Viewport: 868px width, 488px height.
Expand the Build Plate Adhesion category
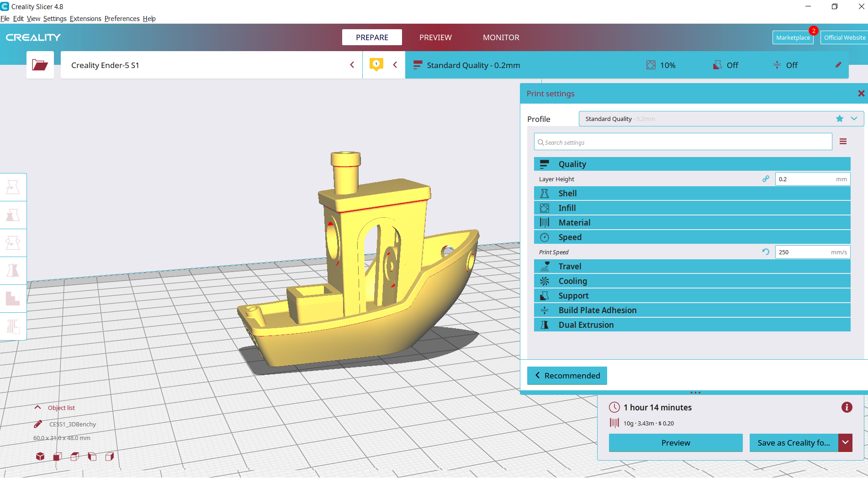pyautogui.click(x=692, y=310)
